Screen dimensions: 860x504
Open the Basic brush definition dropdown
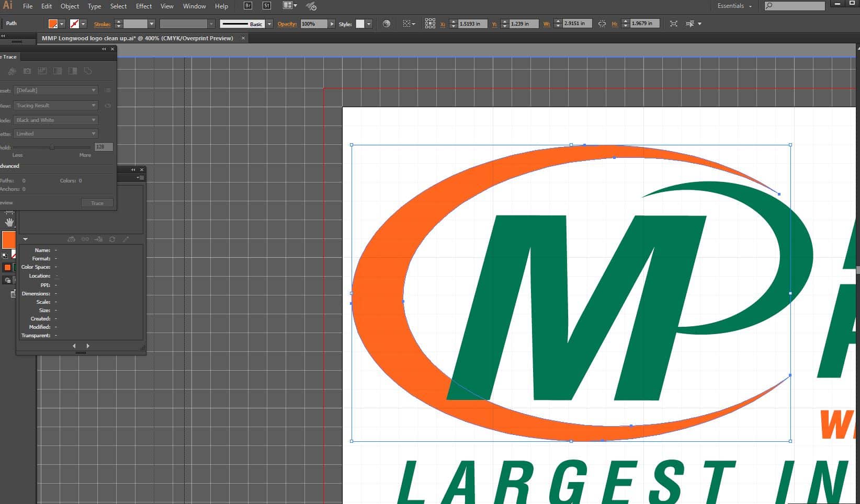pyautogui.click(x=269, y=24)
